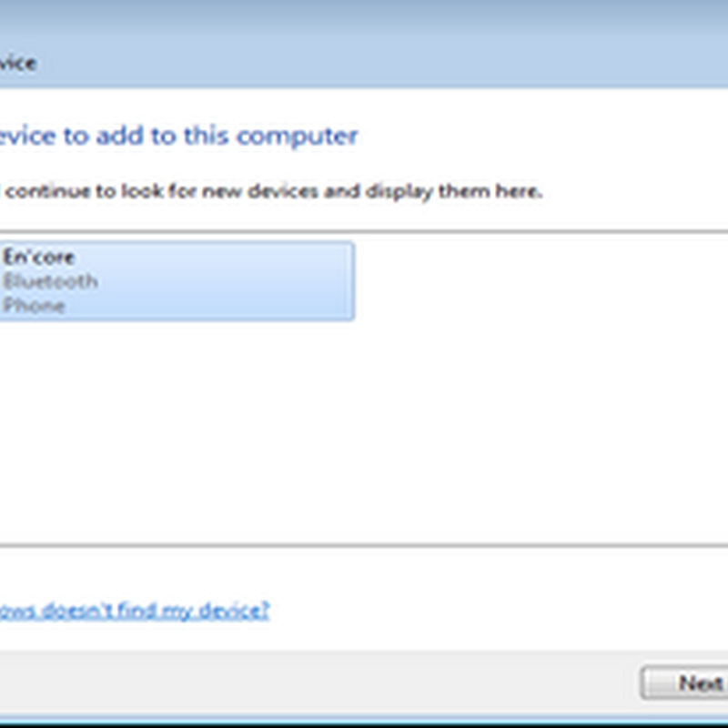Click the En'core device name text
The image size is (728, 728).
click(38, 258)
